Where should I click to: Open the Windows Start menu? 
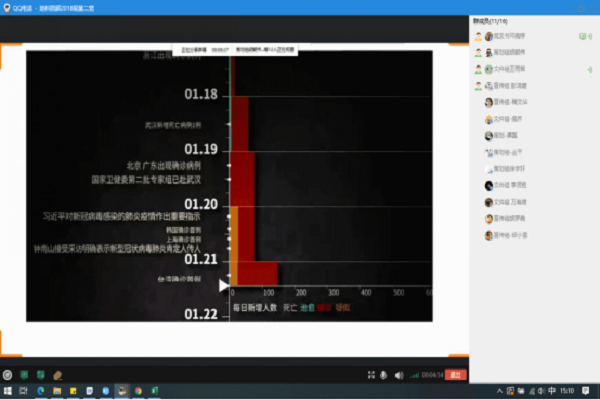6,392
